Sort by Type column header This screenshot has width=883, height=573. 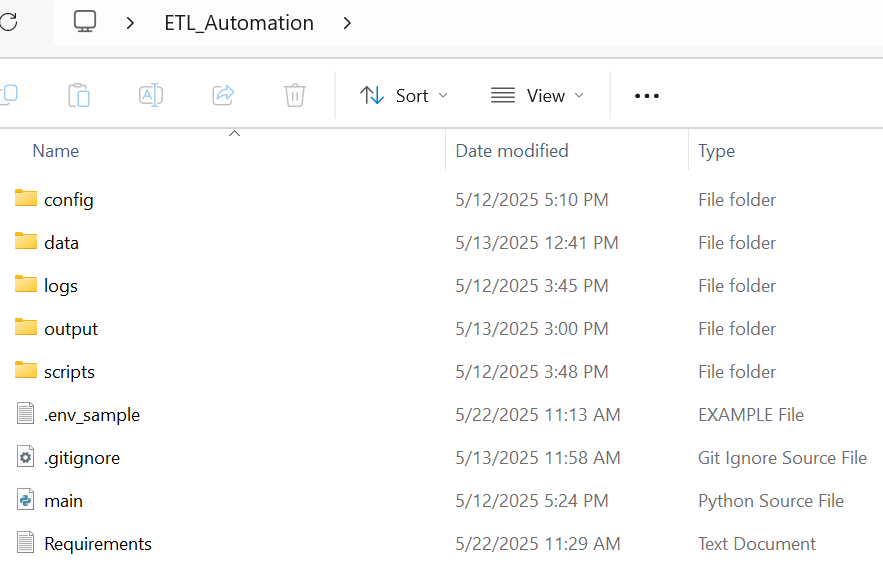click(716, 151)
